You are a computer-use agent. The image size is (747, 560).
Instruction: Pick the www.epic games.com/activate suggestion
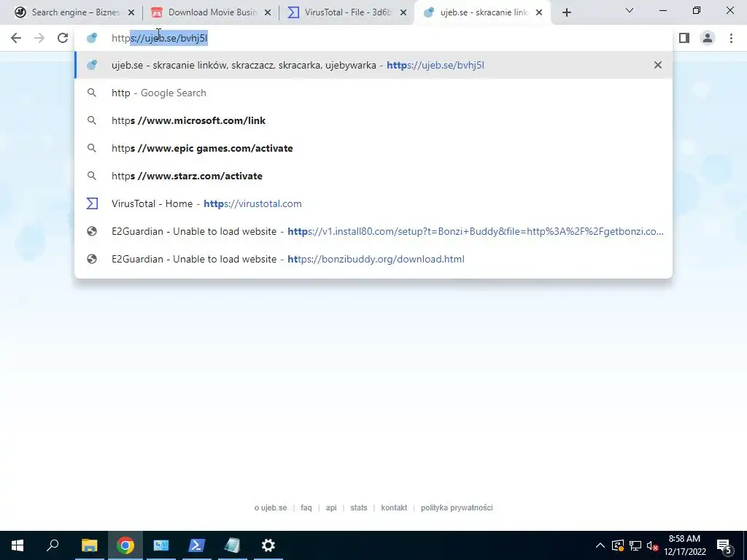coord(373,148)
